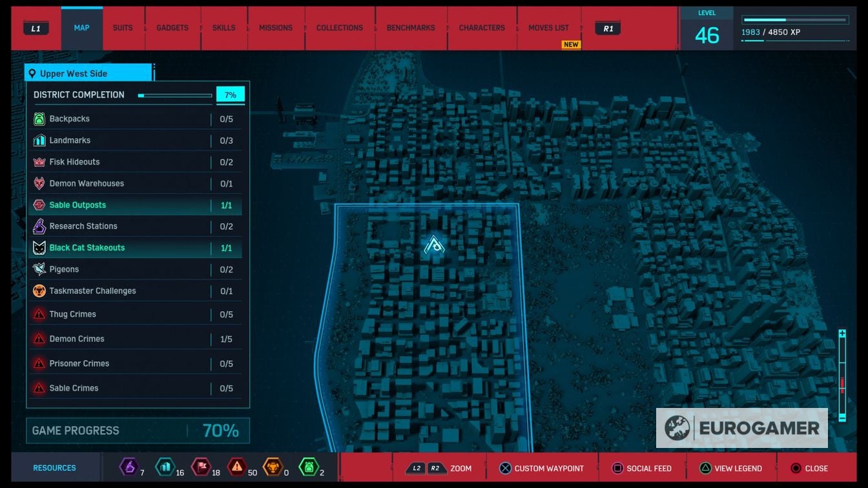Open the Moves List tab
Image resolution: width=868 pixels, height=488 pixels.
click(x=548, y=28)
